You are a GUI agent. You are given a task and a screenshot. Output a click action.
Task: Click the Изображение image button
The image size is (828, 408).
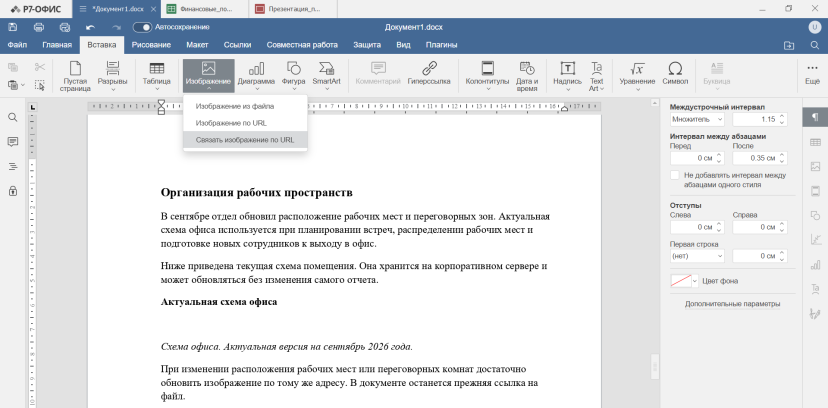(209, 76)
